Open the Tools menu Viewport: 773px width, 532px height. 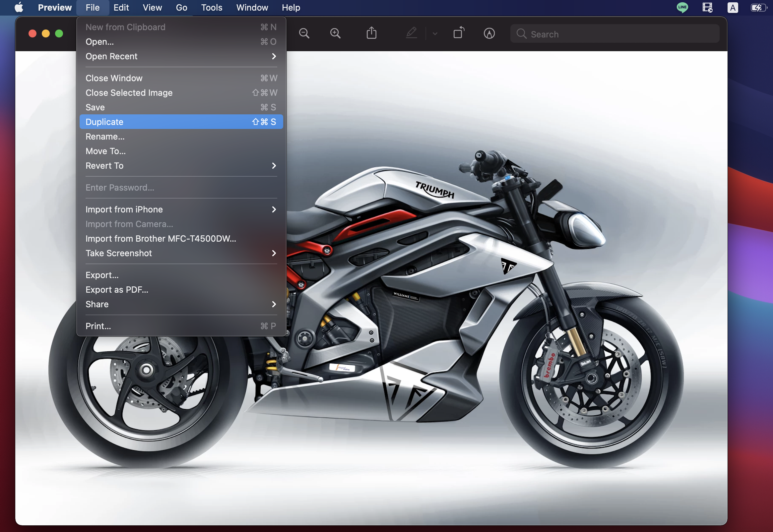212,7
